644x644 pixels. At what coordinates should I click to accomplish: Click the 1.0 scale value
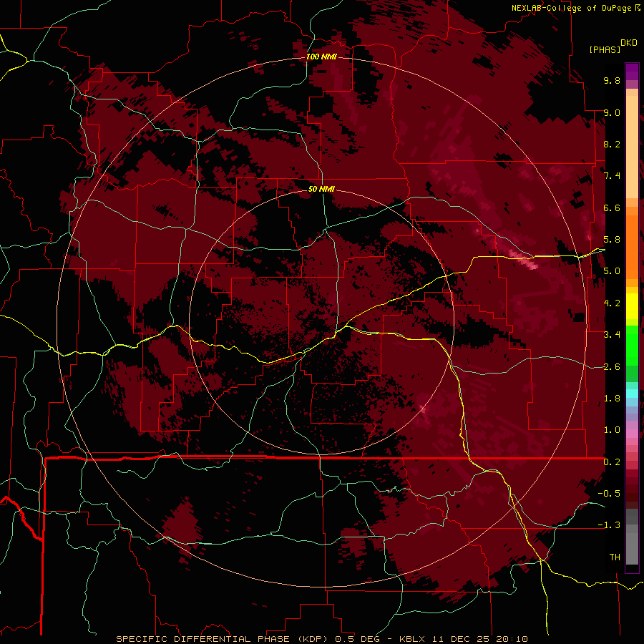click(612, 430)
